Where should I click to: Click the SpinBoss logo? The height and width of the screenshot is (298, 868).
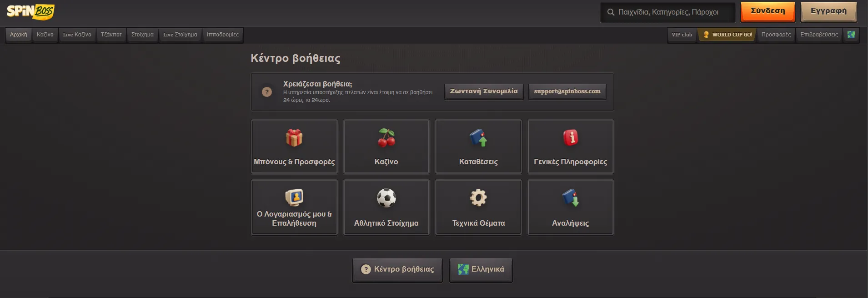click(30, 12)
